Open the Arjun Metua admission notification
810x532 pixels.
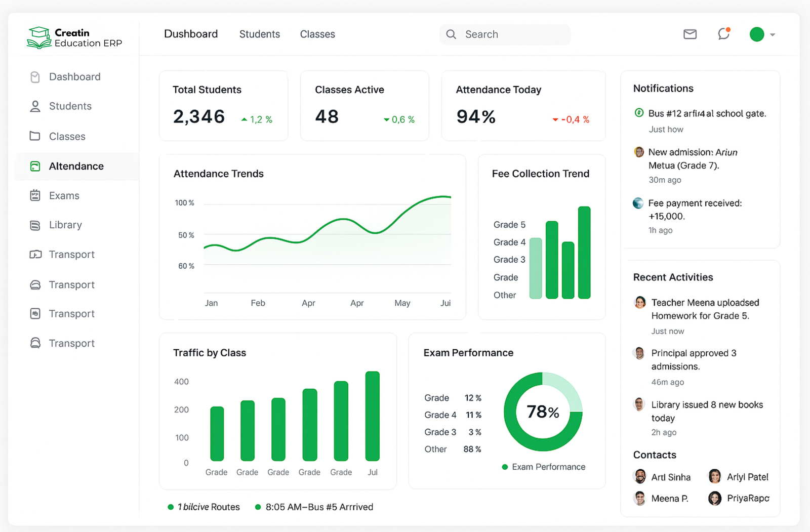[693, 159]
